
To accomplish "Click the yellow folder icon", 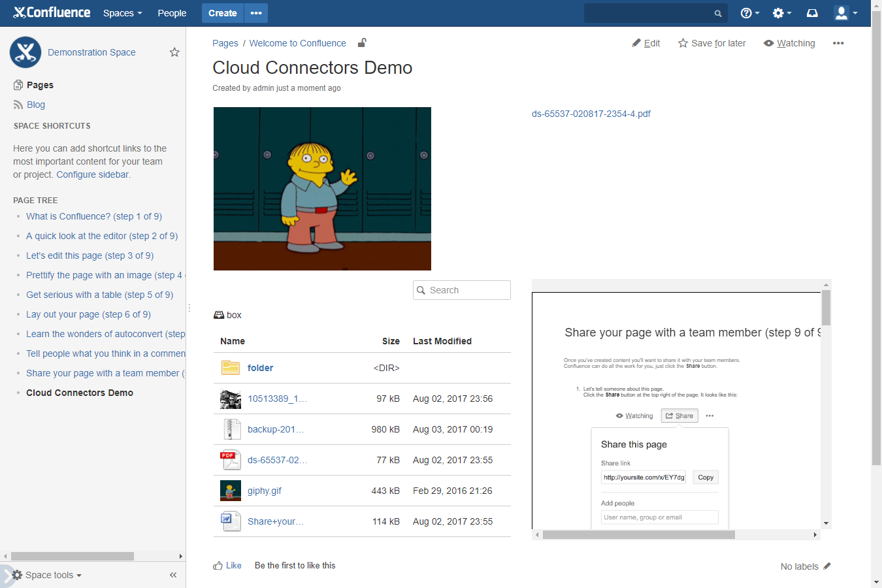I will (231, 368).
